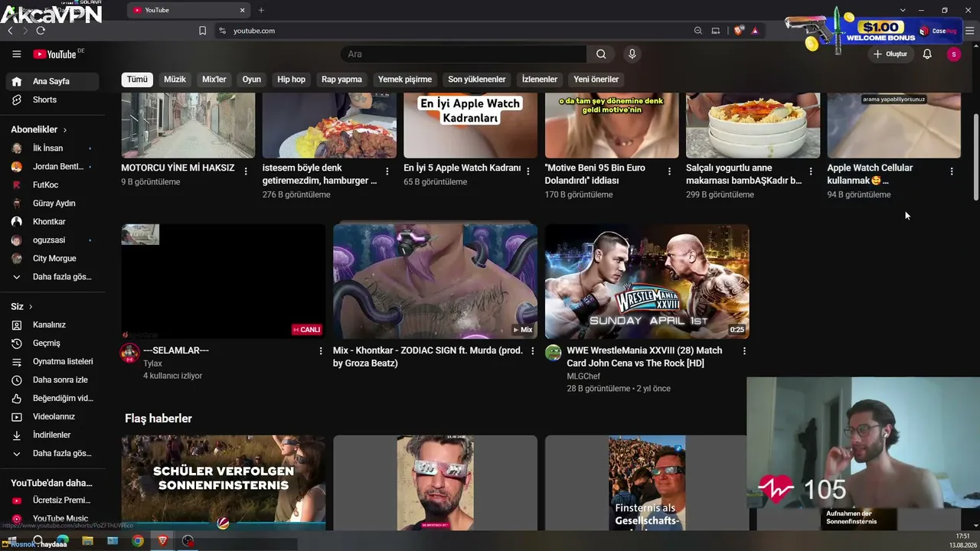
Task: Open File Explorer from the taskbar
Action: pos(87,541)
